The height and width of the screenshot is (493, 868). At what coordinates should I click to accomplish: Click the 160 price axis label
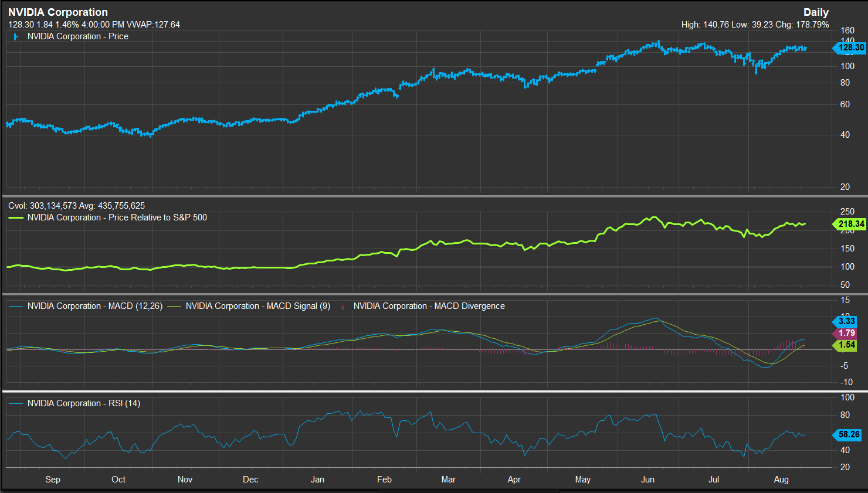(x=847, y=30)
